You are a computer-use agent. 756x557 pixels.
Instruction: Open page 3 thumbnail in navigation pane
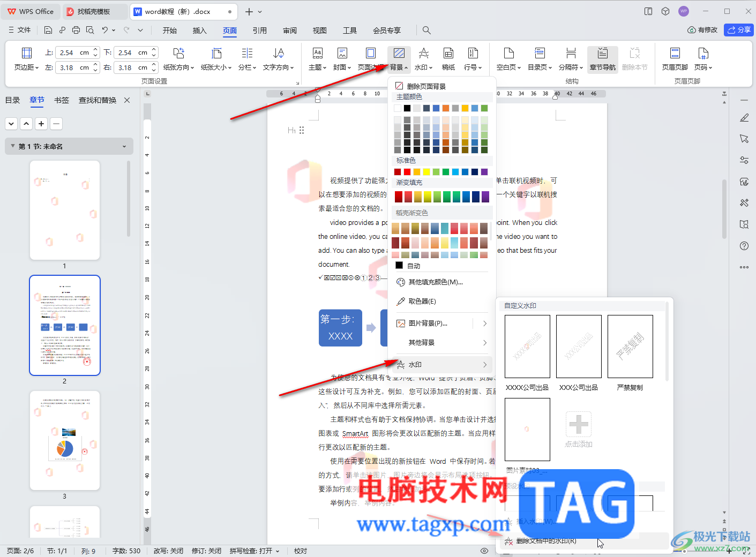point(65,440)
